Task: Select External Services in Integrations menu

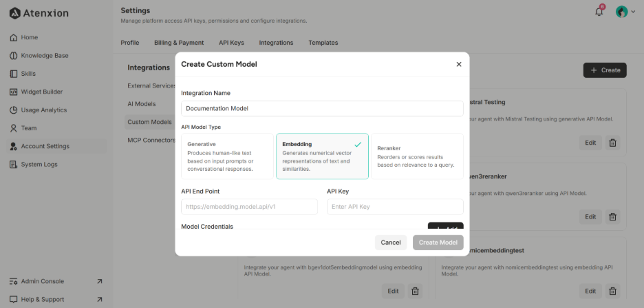Action: coord(151,86)
